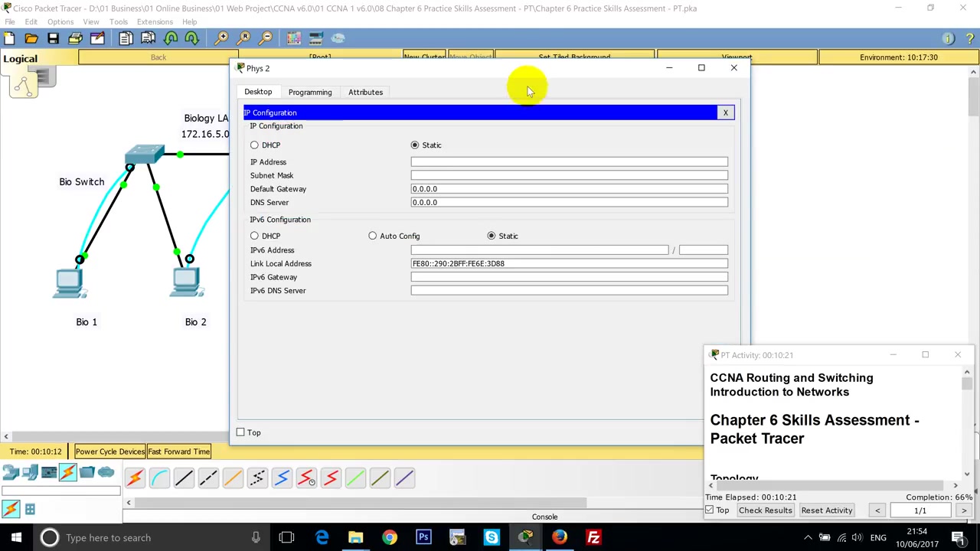Close the IP Configuration panel with X
This screenshot has height=551, width=980.
tap(725, 112)
